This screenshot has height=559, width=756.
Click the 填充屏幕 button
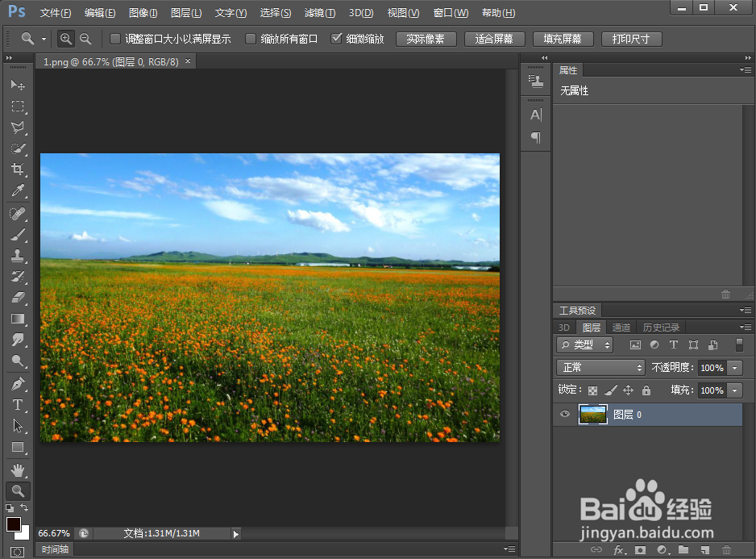coord(563,39)
